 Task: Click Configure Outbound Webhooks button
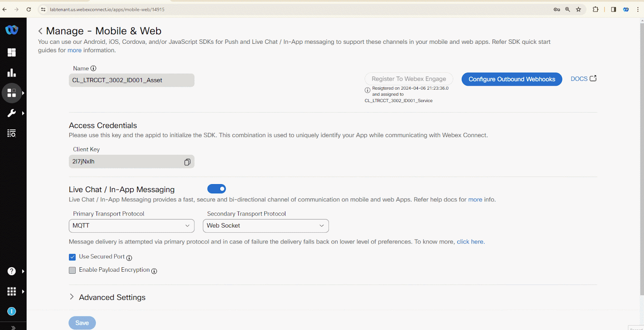pyautogui.click(x=512, y=79)
